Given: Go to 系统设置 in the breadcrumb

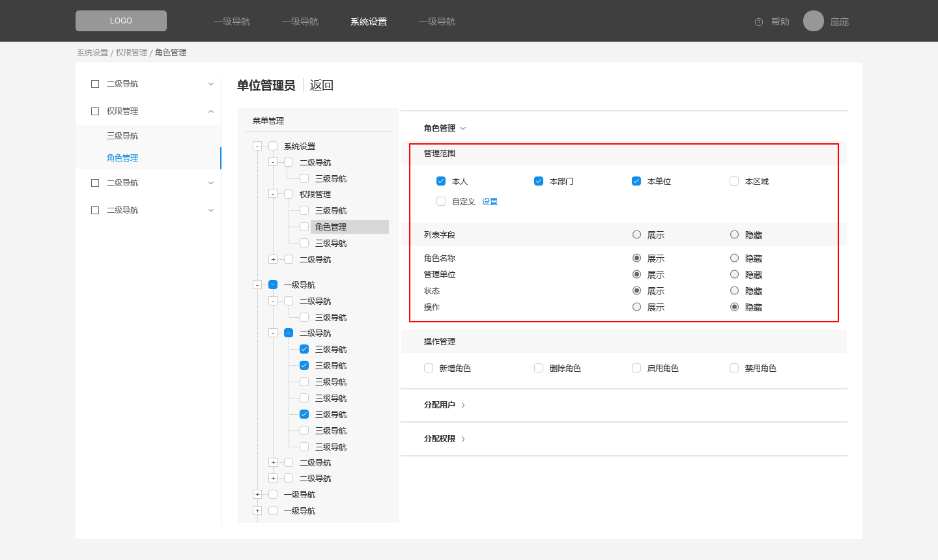Looking at the screenshot, I should pyautogui.click(x=92, y=53).
